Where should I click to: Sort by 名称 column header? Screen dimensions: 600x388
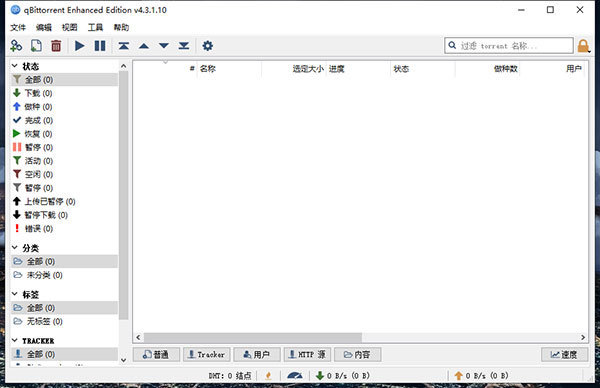[x=229, y=69]
